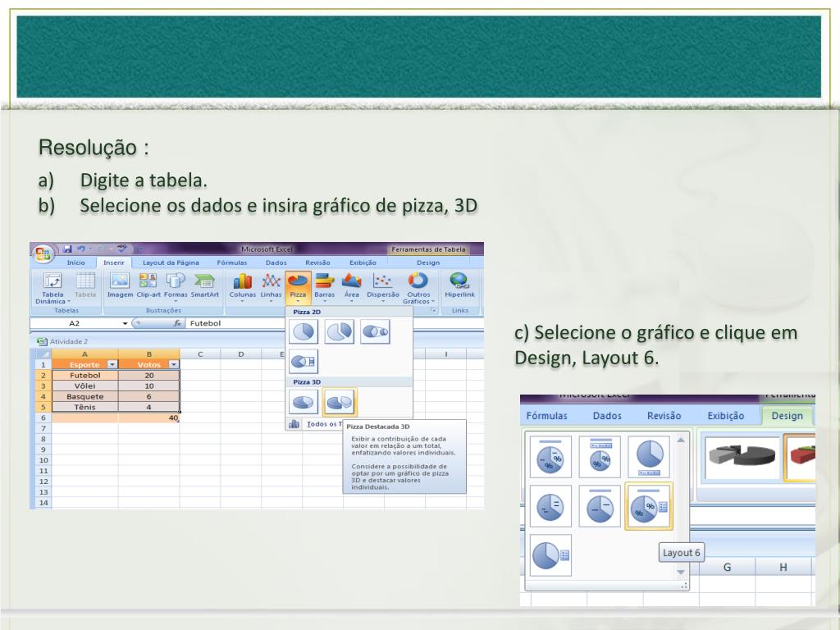Open the Dados tab in the main Excel window
The height and width of the screenshot is (630, 840).
pyautogui.click(x=276, y=263)
